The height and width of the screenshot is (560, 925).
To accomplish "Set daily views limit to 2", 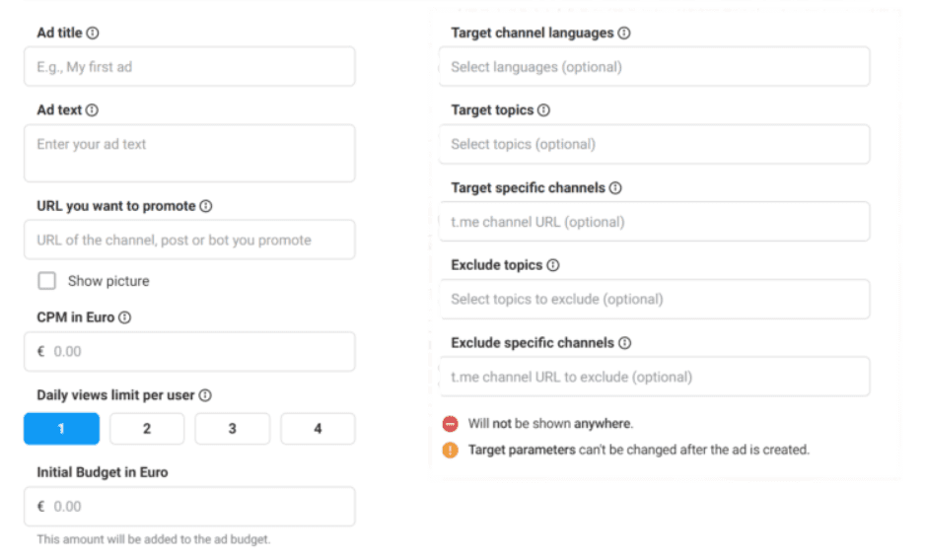I will 147,429.
